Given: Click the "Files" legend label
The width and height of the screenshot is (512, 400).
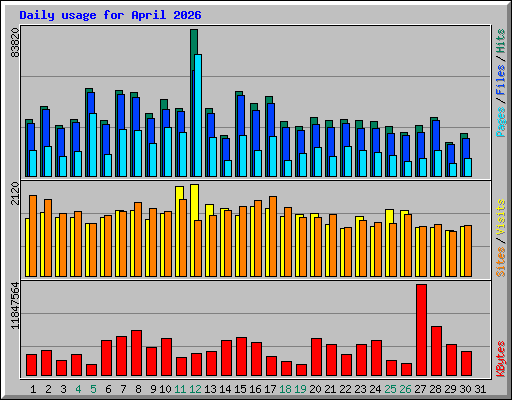Looking at the screenshot, I should click(500, 79).
